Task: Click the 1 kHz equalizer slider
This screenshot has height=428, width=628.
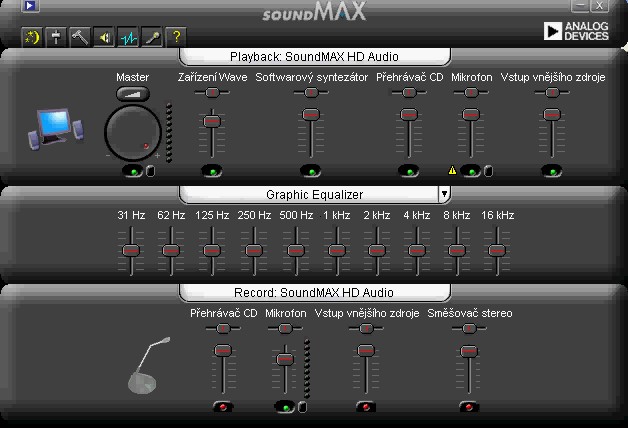Action: pyautogui.click(x=337, y=251)
